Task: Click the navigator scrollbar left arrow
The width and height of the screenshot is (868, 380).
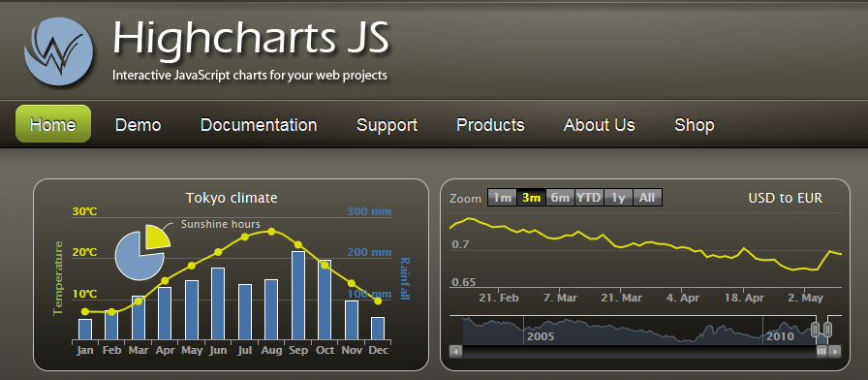Action: tap(455, 351)
